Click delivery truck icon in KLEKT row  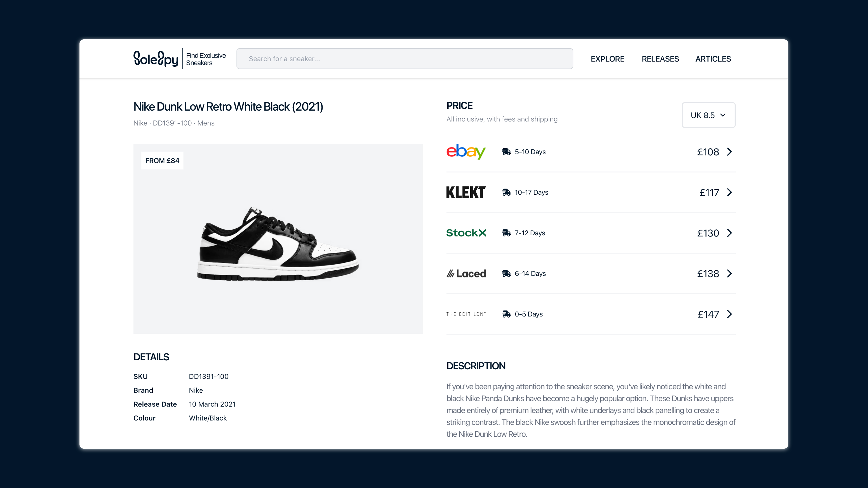[506, 192]
